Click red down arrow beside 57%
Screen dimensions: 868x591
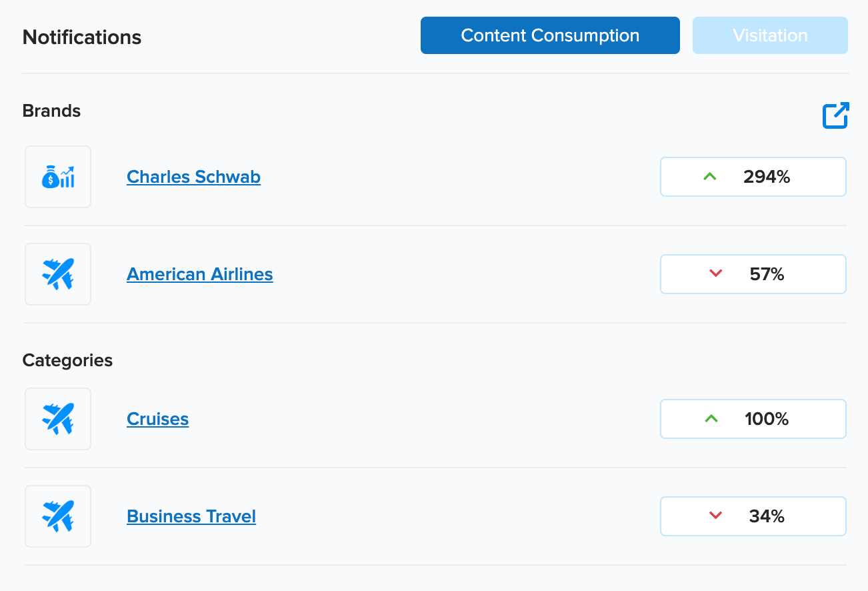click(x=716, y=274)
